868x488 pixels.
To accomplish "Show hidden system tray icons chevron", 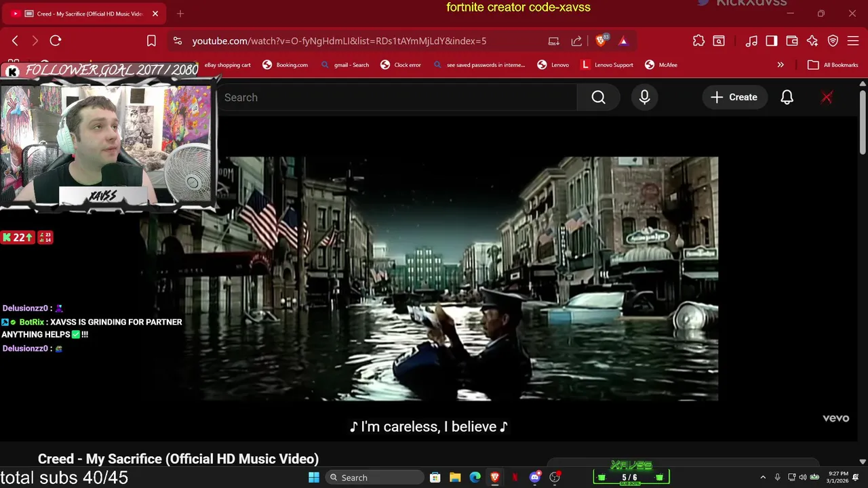I will pyautogui.click(x=763, y=477).
